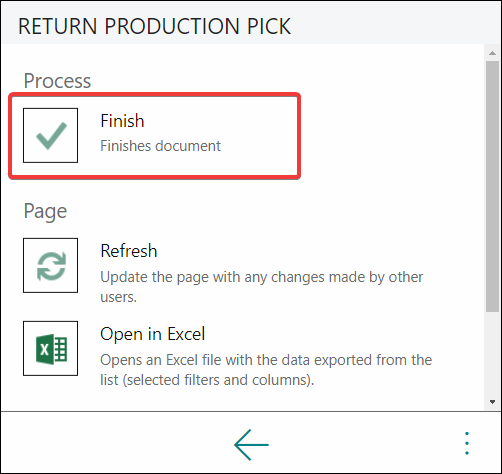Click the Excel spreadsheet icon
Viewport: 502px width, 474px height.
50,348
